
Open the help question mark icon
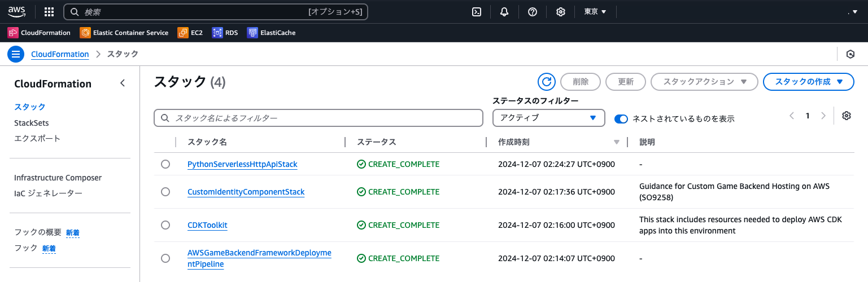tap(533, 12)
